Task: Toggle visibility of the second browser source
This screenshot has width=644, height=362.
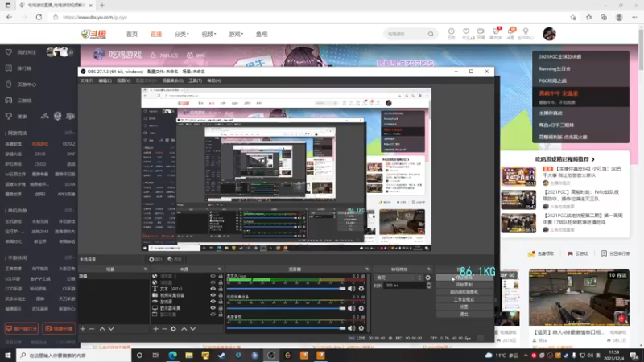Action: [213, 282]
